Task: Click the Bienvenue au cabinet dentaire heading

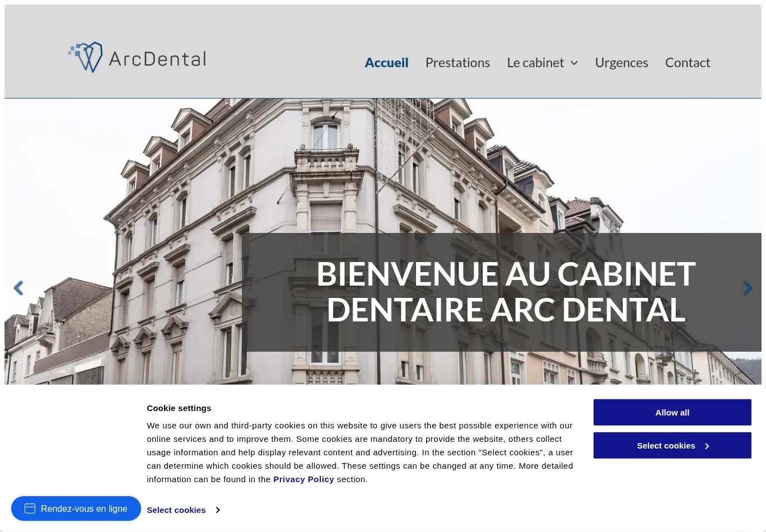Action: 506,292
